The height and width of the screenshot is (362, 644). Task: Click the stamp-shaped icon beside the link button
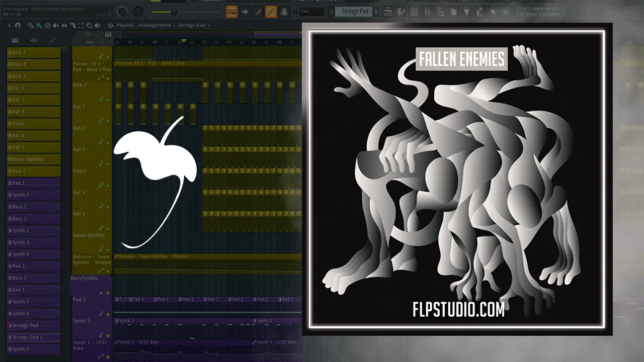click(284, 12)
